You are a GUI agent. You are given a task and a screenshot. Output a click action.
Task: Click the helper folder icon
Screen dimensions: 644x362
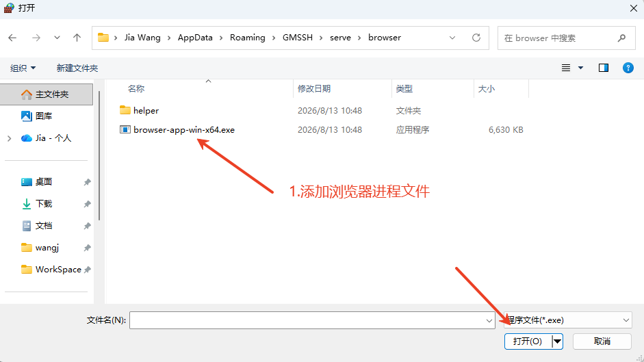pos(125,110)
